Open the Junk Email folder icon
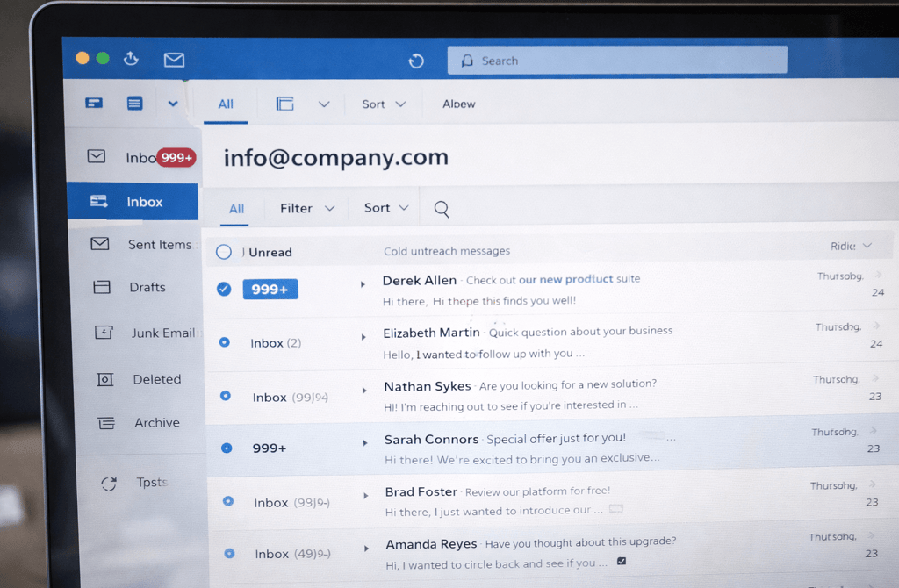 click(x=104, y=333)
